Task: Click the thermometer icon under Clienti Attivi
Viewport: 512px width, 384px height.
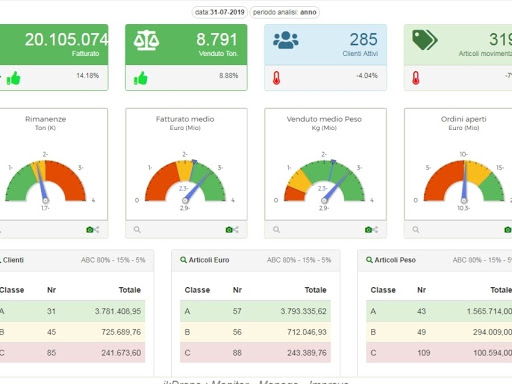Action: pyautogui.click(x=276, y=78)
